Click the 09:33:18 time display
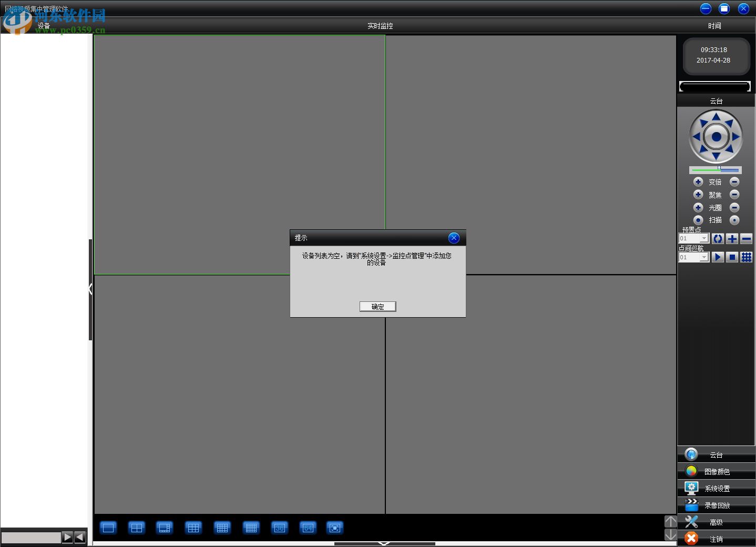756x547 pixels. [x=714, y=50]
